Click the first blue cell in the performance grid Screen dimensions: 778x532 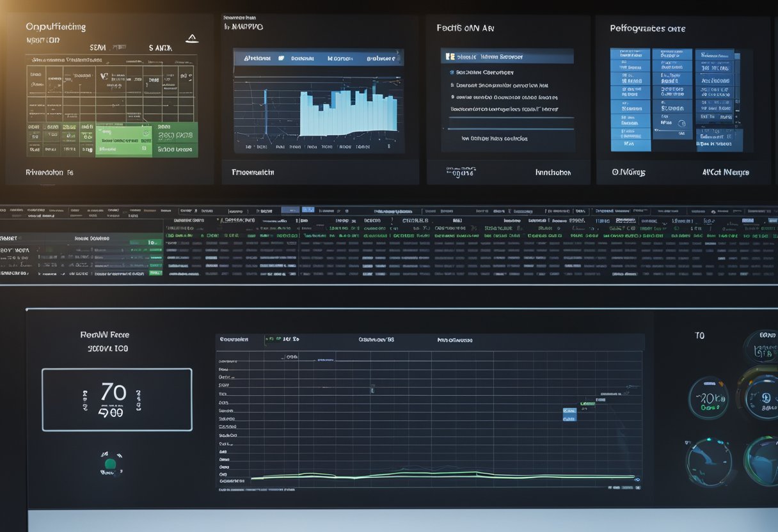[630, 54]
